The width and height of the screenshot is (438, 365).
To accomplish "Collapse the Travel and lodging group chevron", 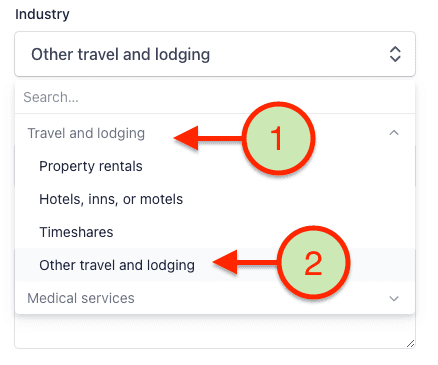I will tap(394, 133).
